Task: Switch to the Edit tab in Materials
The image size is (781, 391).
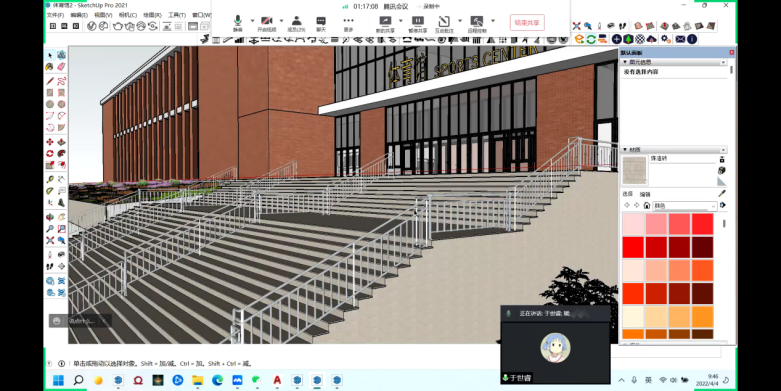Action: click(645, 194)
